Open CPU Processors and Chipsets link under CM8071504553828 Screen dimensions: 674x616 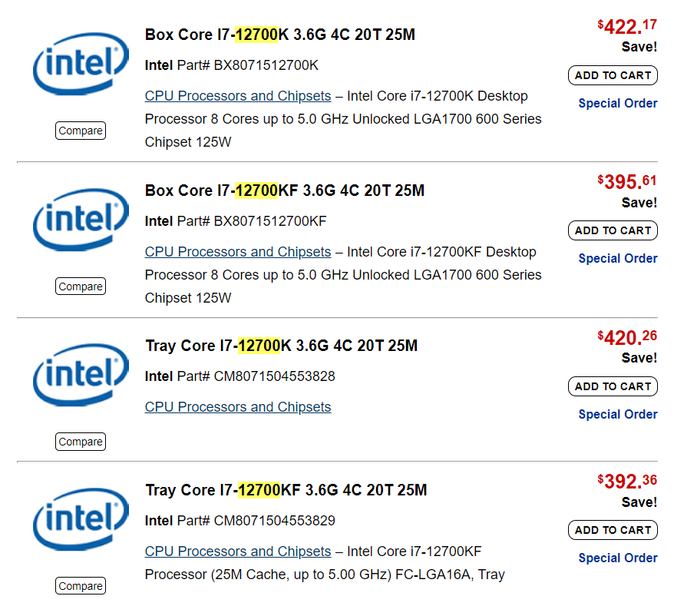238,407
